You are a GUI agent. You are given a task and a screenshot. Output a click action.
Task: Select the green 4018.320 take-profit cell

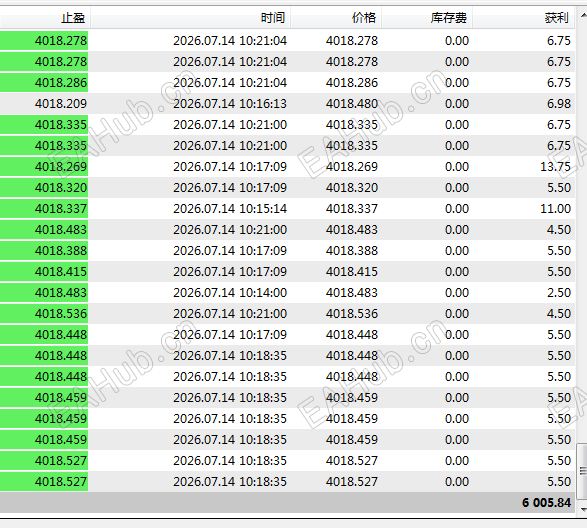[x=44, y=188]
